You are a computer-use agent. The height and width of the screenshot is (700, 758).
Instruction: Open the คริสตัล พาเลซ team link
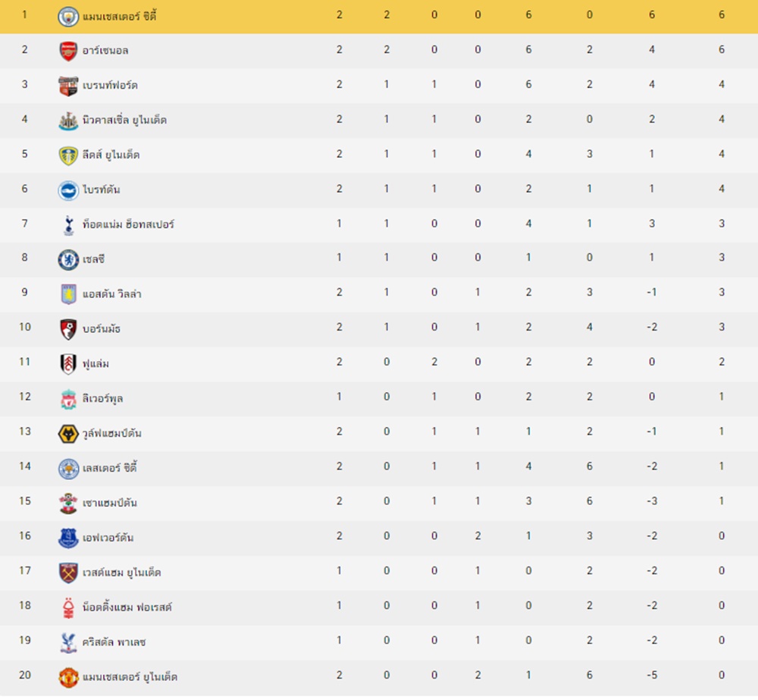coord(114,642)
